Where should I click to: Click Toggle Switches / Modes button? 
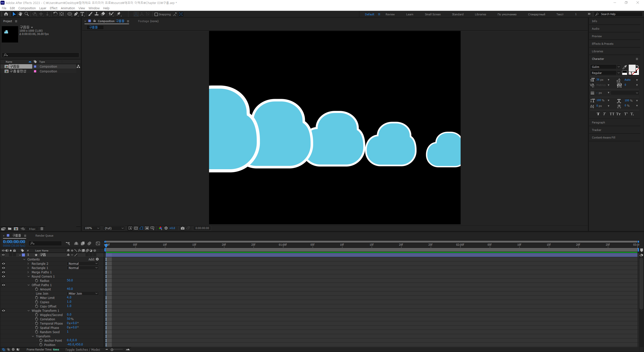pyautogui.click(x=83, y=349)
